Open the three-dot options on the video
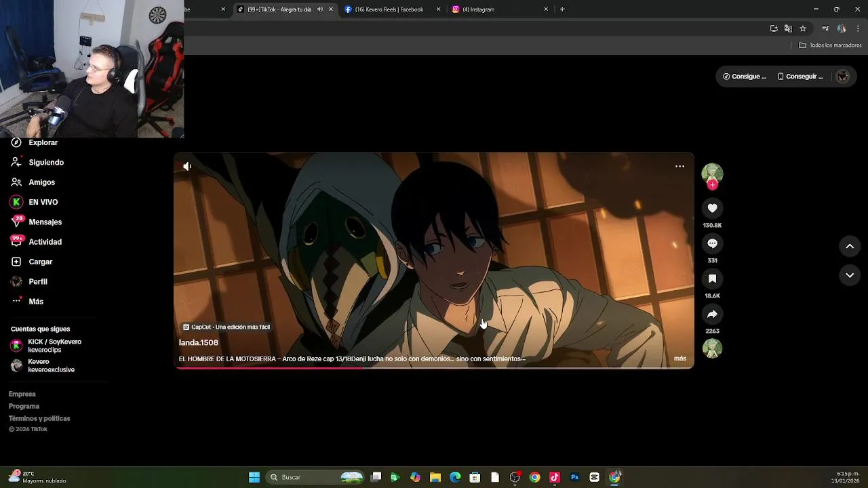 (x=679, y=166)
